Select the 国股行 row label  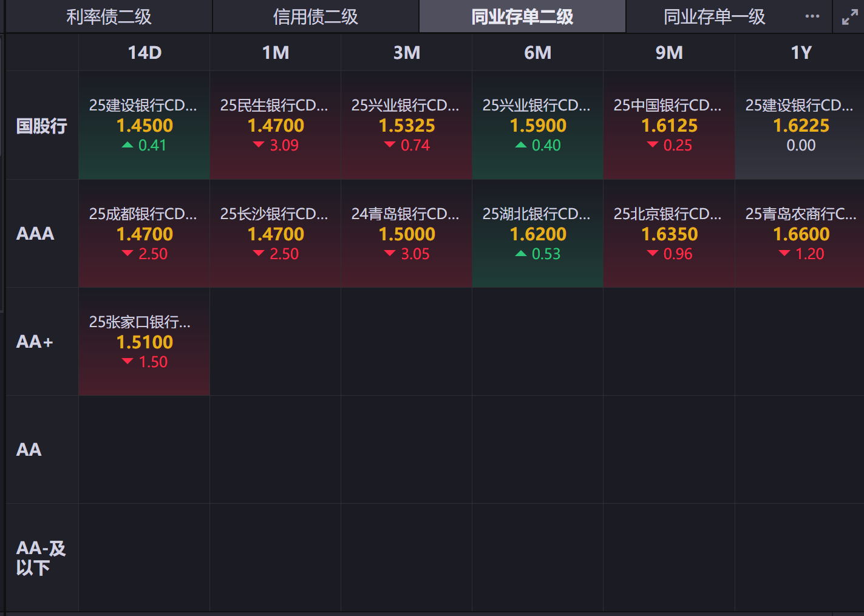tap(42, 126)
